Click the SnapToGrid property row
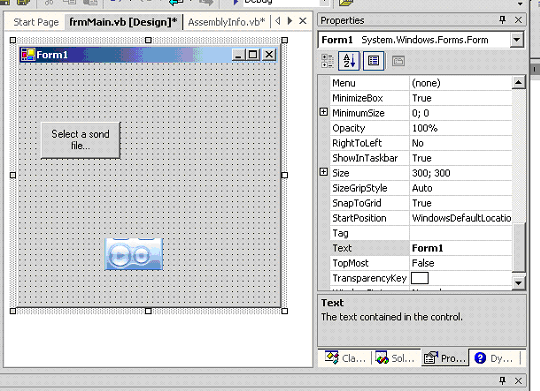This screenshot has height=391, width=540. pos(421,203)
